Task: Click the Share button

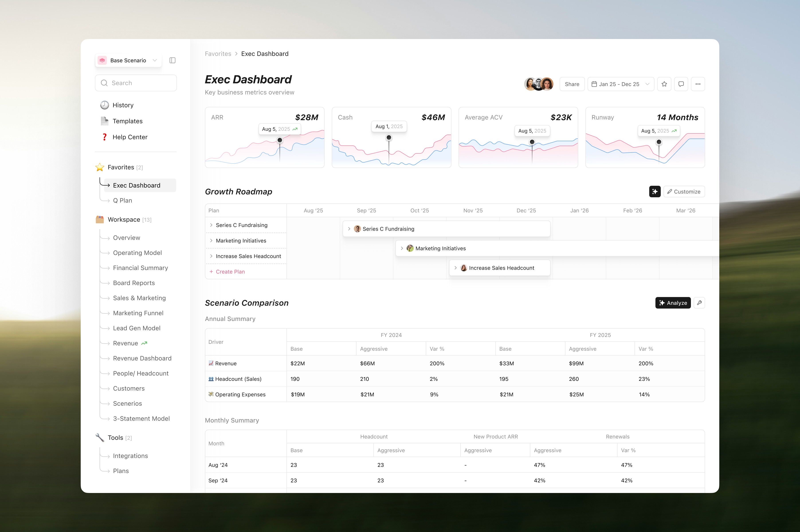Action: 572,84
